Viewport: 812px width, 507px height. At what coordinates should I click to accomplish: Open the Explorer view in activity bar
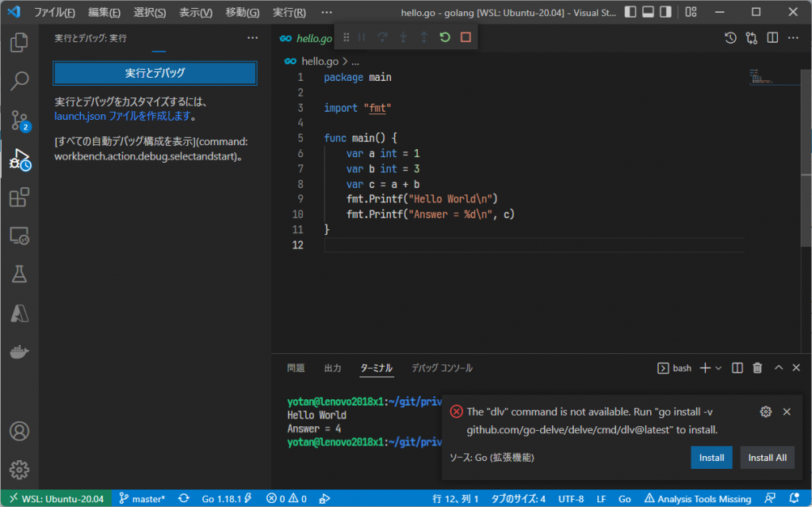19,42
